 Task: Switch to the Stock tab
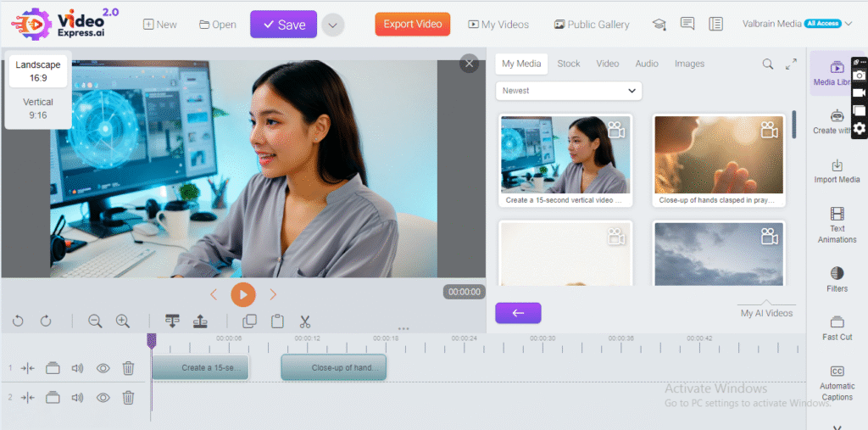click(x=569, y=64)
